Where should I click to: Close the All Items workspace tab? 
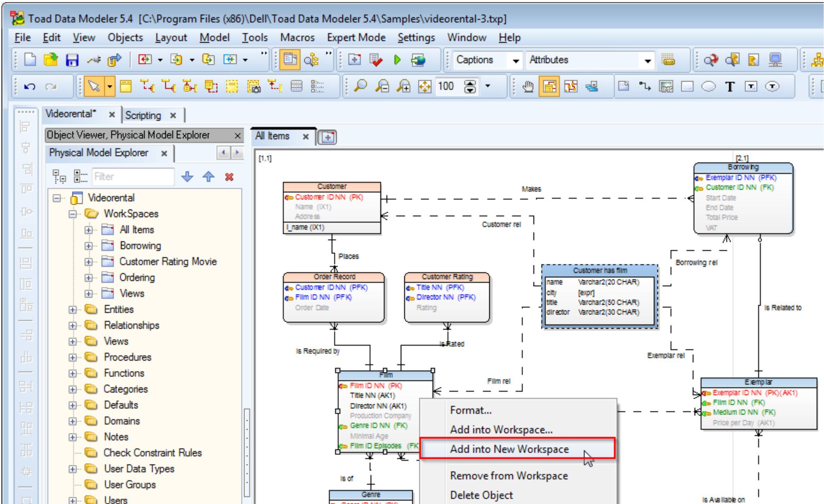click(x=306, y=136)
